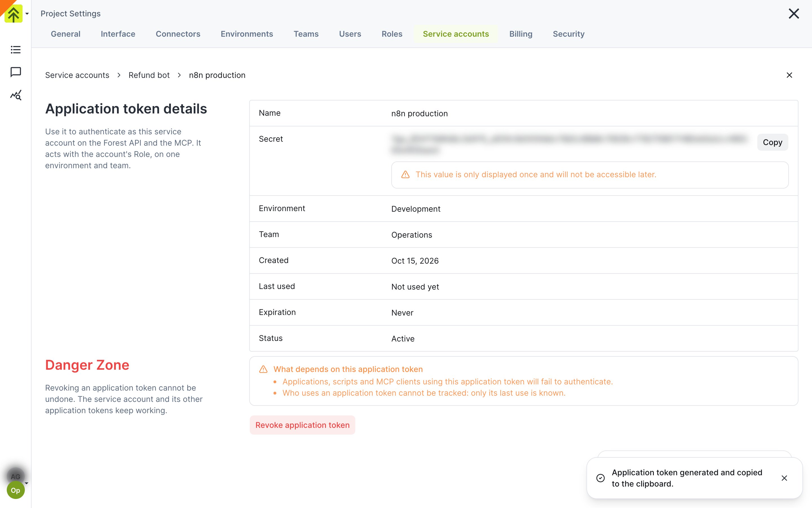Image resolution: width=812 pixels, height=508 pixels.
Task: Click the 'Not used yet' value
Action: coord(415,286)
